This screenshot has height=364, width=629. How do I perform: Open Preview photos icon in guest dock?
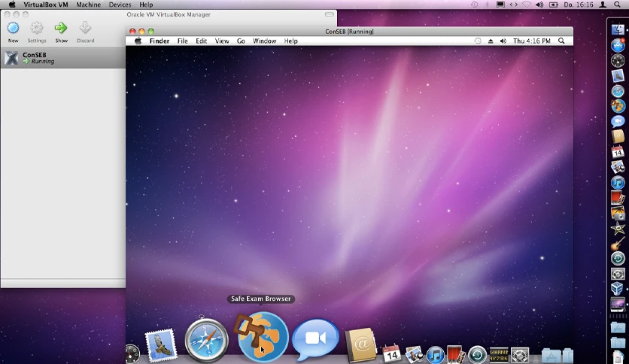pos(414,354)
